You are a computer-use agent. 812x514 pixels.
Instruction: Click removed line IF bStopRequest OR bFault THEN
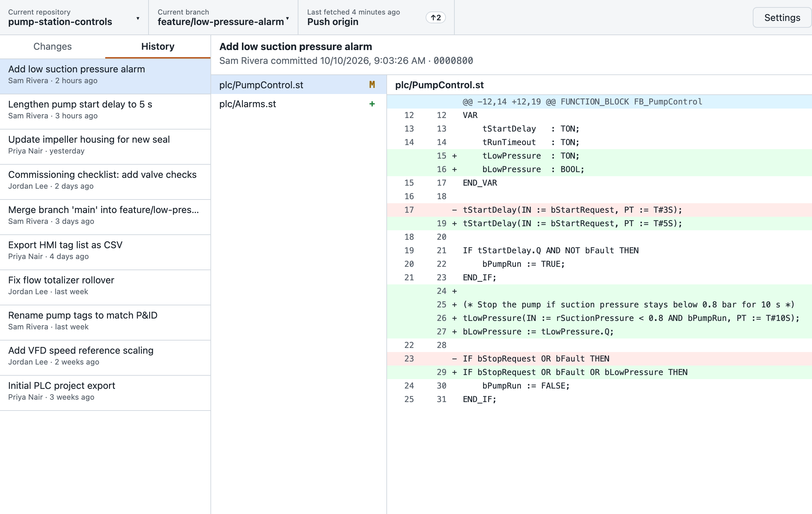(x=599, y=359)
